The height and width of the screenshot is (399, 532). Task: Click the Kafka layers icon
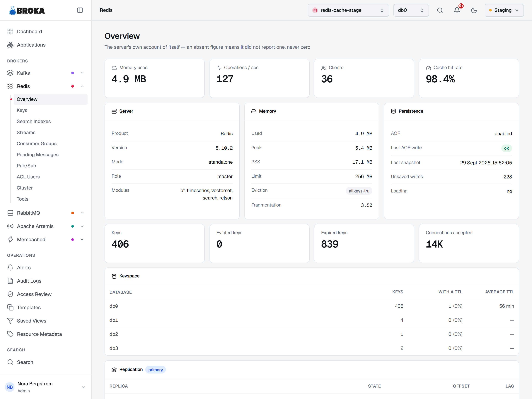tap(10, 73)
